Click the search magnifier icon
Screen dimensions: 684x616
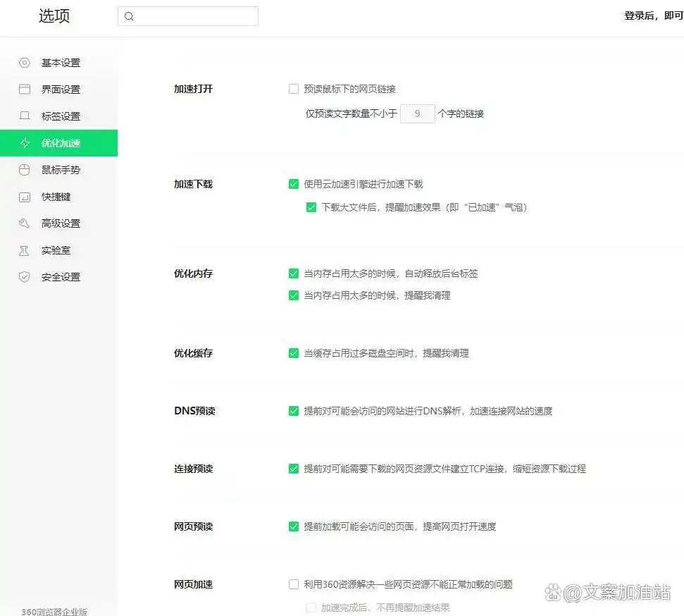pos(129,17)
